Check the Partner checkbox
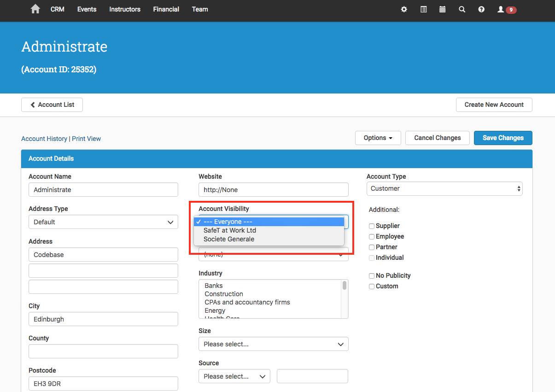This screenshot has width=555, height=392. 372,247
